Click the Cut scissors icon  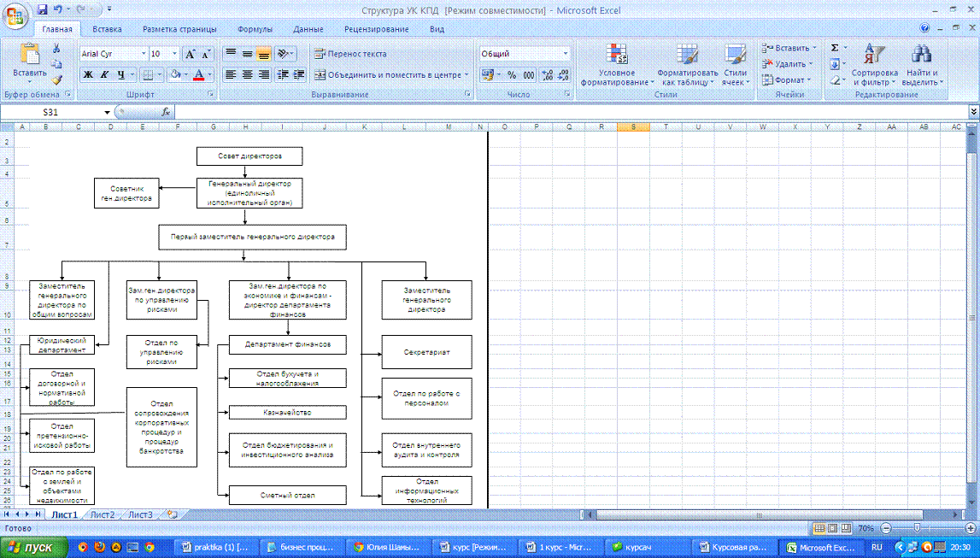(57, 49)
